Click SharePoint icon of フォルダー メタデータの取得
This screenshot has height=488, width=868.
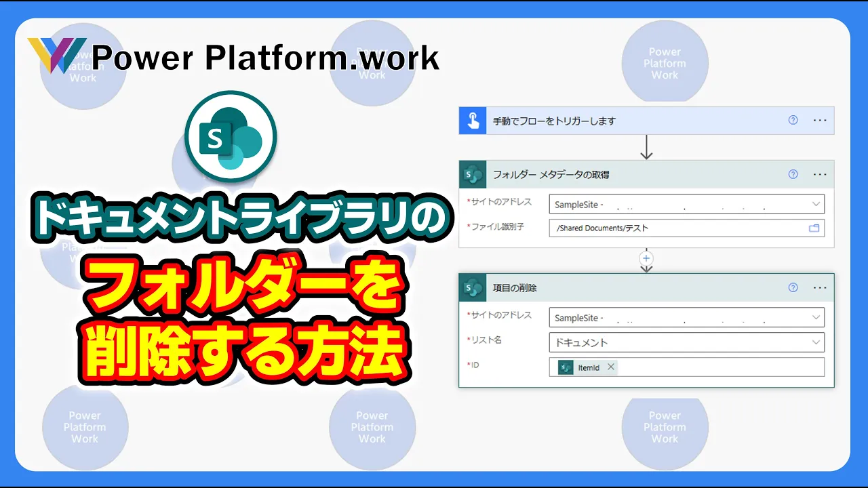click(473, 174)
